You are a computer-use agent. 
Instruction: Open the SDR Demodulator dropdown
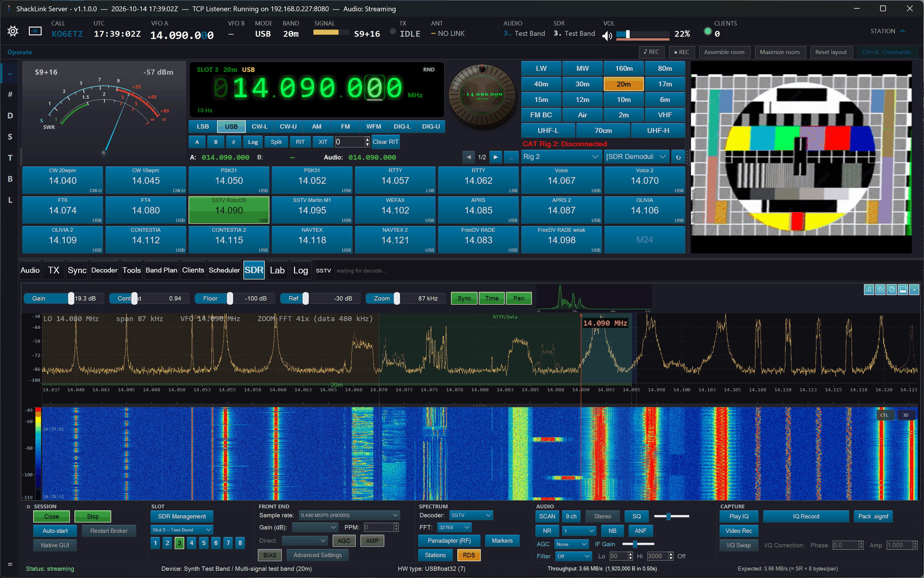coord(636,157)
